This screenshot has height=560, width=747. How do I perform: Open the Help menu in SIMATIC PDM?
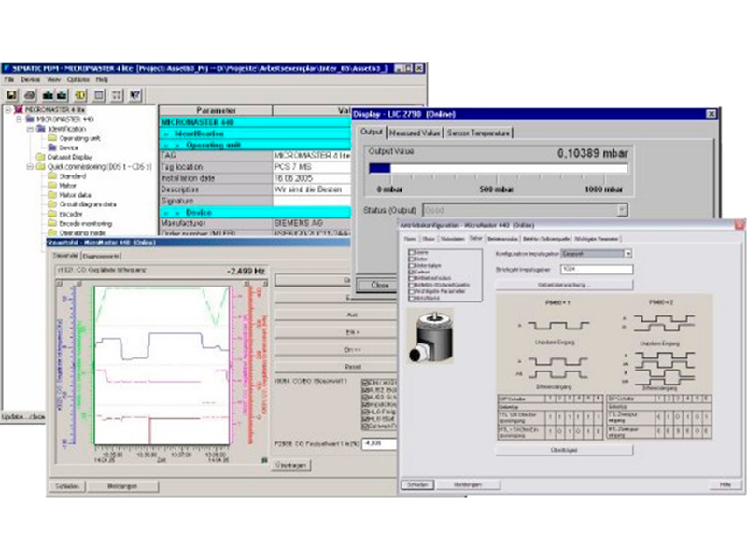click(102, 79)
